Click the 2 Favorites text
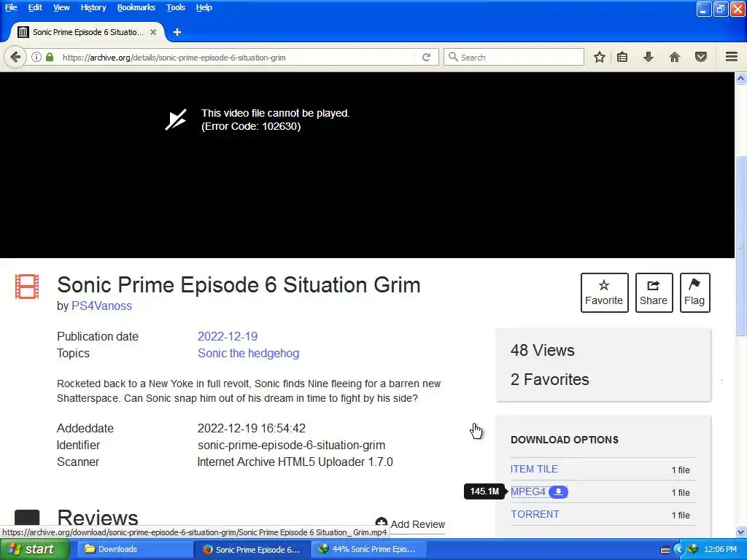747x560 pixels. pyautogui.click(x=550, y=379)
